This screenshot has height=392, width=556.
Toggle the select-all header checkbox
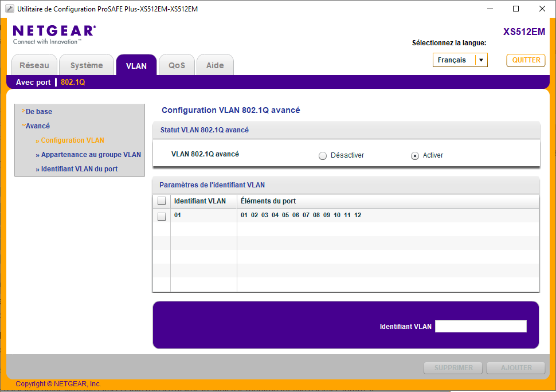(162, 201)
